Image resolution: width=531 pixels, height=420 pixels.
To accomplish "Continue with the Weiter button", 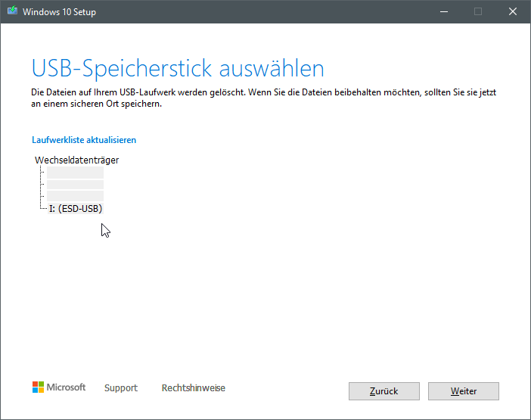I will 463,391.
